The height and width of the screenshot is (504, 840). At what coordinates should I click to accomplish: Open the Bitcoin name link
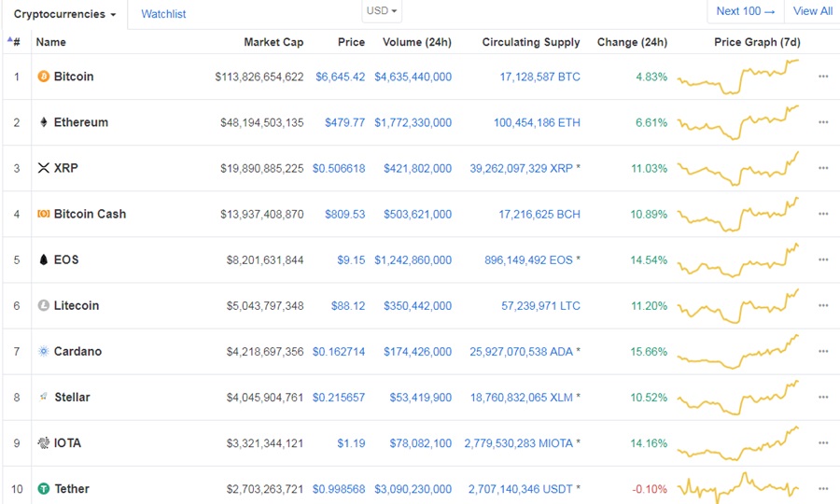click(74, 77)
